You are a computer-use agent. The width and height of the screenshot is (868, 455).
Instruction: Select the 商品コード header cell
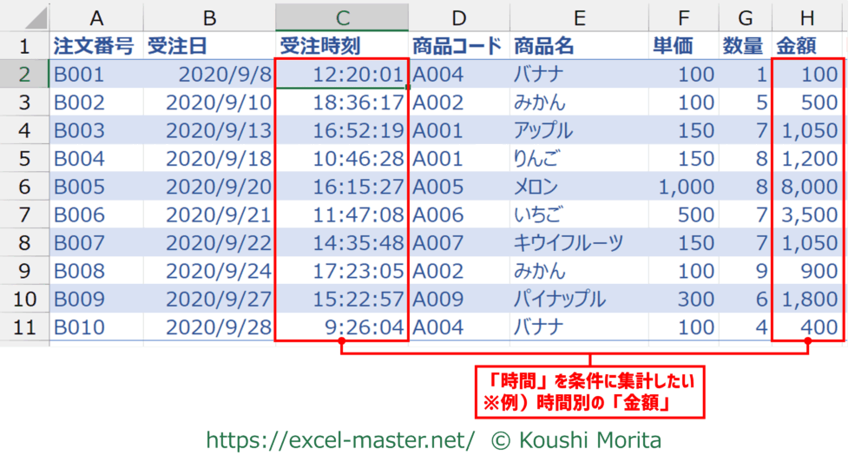(x=459, y=45)
